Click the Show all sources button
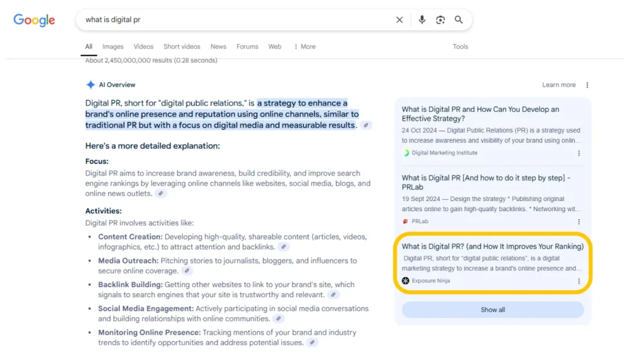The height and width of the screenshot is (362, 644). [493, 310]
